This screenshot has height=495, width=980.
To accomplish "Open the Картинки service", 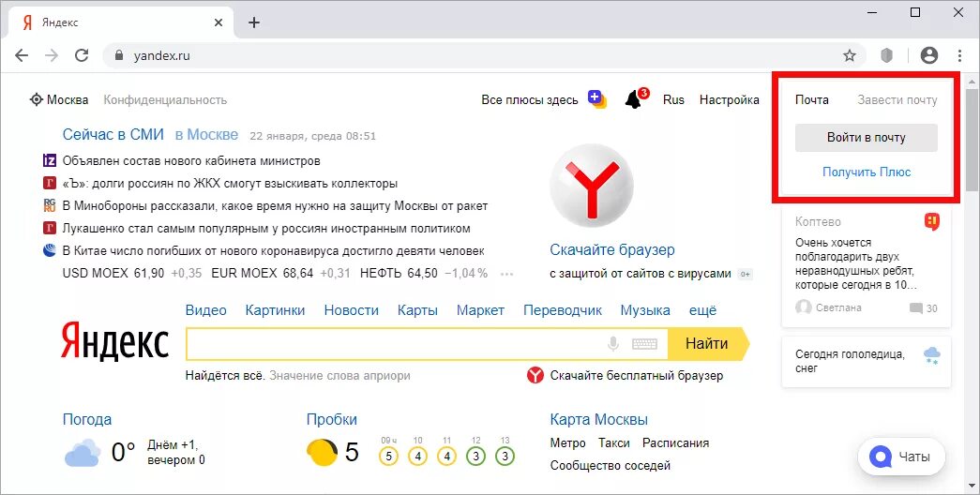I will (x=275, y=310).
